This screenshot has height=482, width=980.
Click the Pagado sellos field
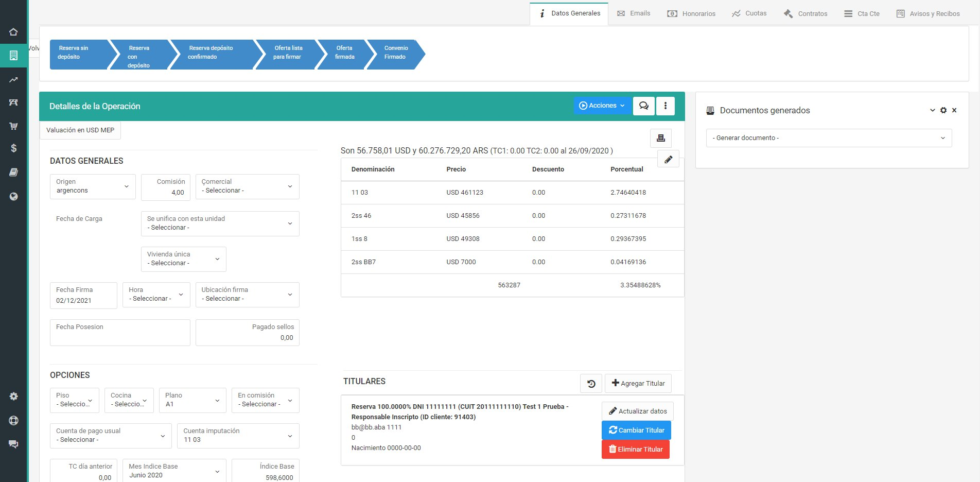tap(247, 333)
